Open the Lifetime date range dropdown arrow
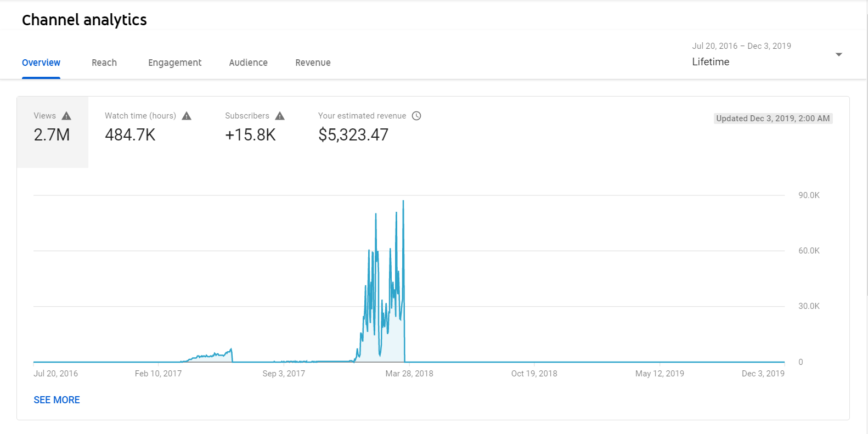Screen dimensions: 868x434 tap(838, 54)
